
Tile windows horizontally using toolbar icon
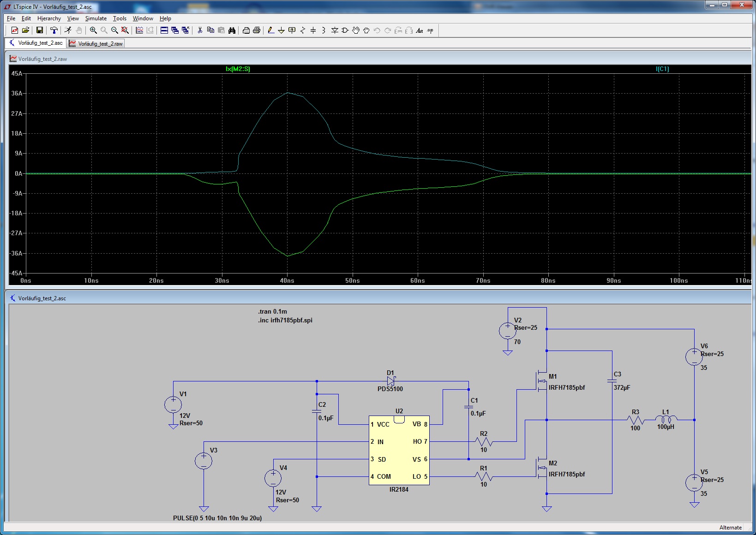[x=164, y=30]
